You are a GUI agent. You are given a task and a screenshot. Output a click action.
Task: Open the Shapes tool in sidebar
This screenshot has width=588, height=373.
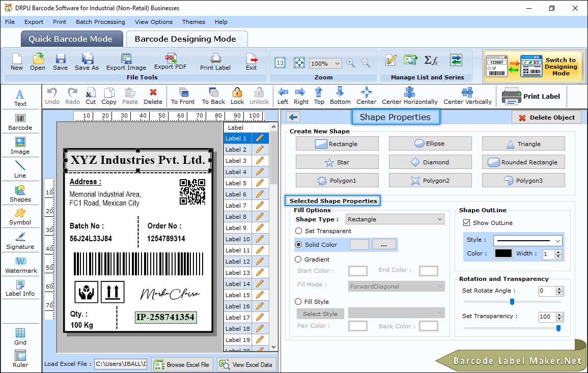tap(20, 194)
